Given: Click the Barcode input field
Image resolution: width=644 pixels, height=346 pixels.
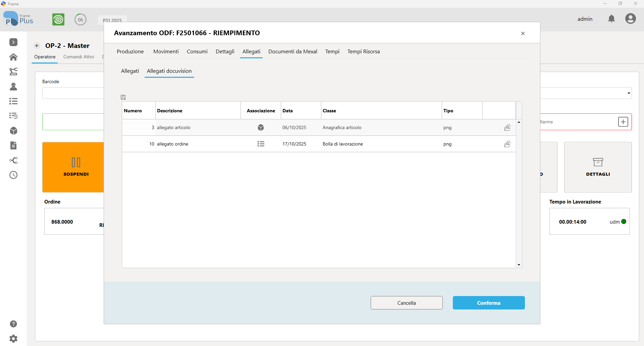Looking at the screenshot, I should click(x=73, y=93).
